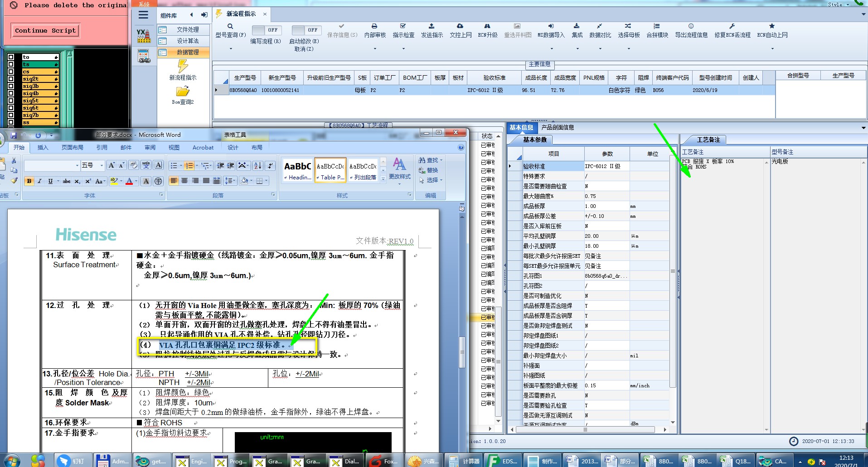The width and height of the screenshot is (868, 467).
Task: Check the 'sig3b' layer checkbox
Action: click(x=11, y=86)
